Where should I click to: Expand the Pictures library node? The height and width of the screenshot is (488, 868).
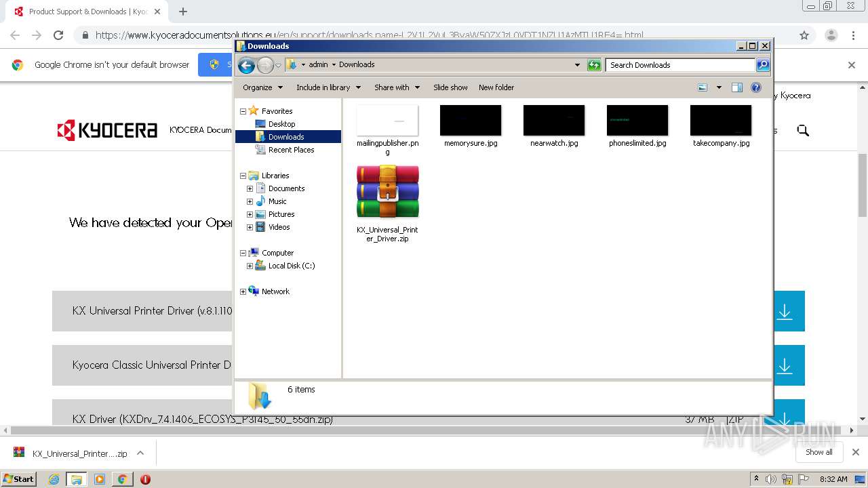250,214
